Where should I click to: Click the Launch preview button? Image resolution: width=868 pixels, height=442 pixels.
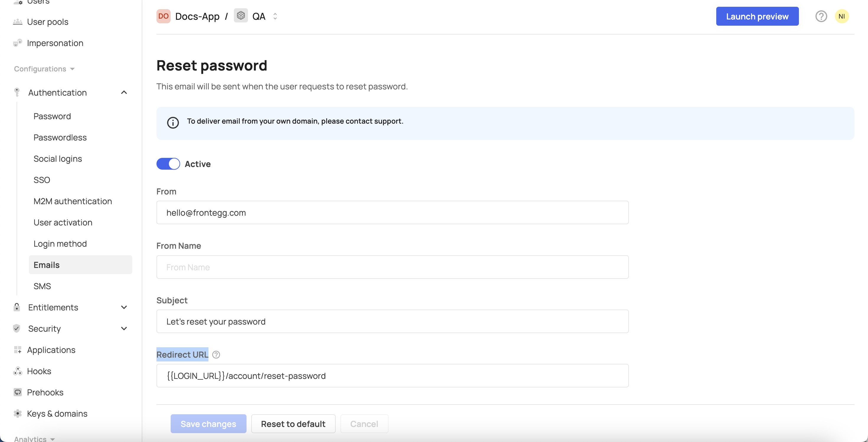pos(757,16)
